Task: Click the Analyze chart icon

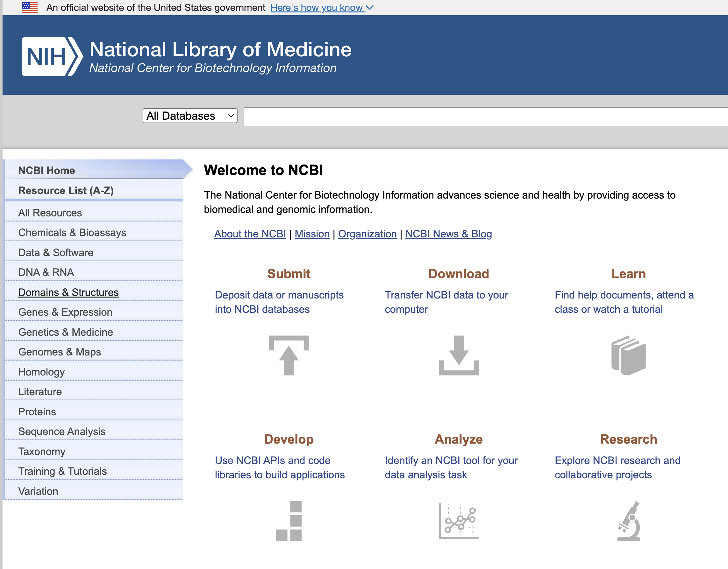Action: point(458,521)
